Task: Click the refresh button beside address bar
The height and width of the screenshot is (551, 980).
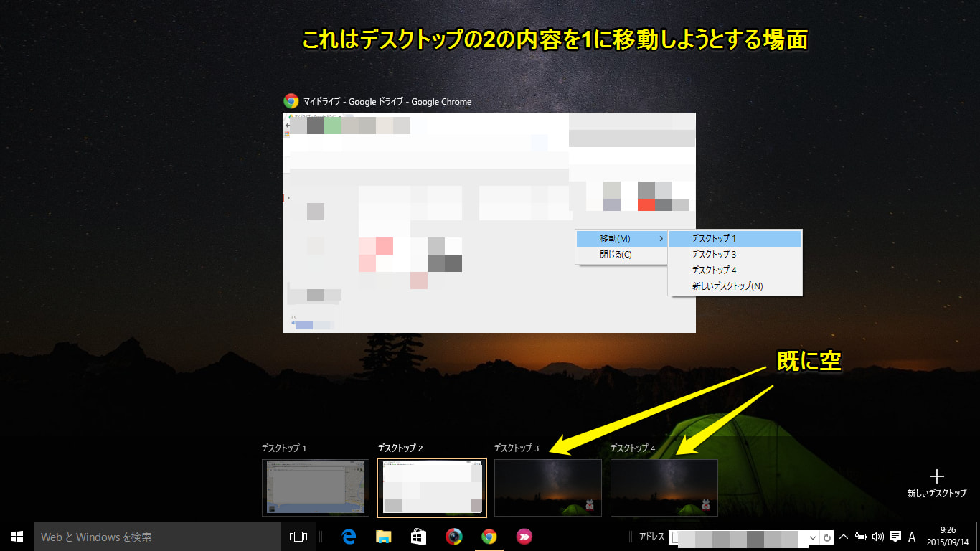Action: coord(827,537)
